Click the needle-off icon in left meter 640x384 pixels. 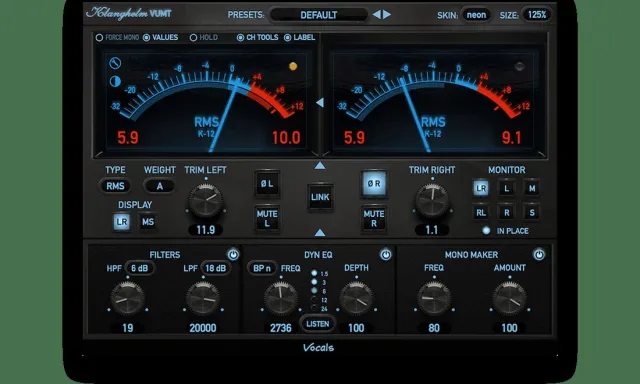(x=116, y=63)
